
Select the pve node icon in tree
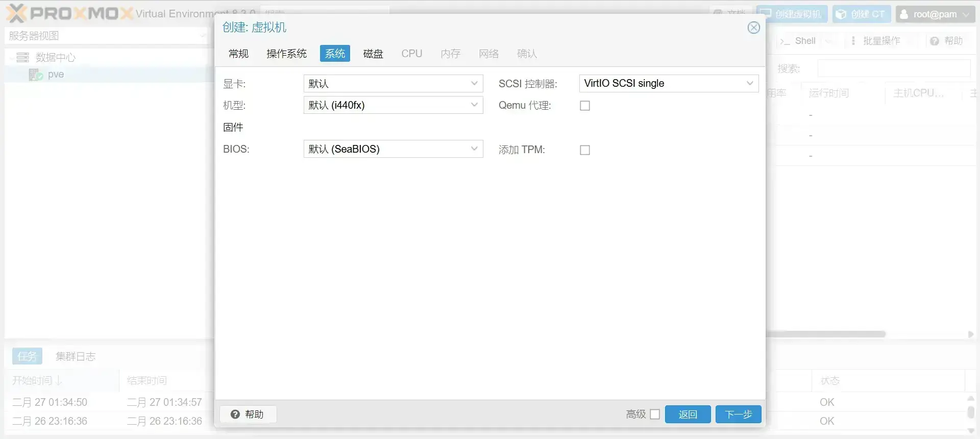[x=36, y=75]
